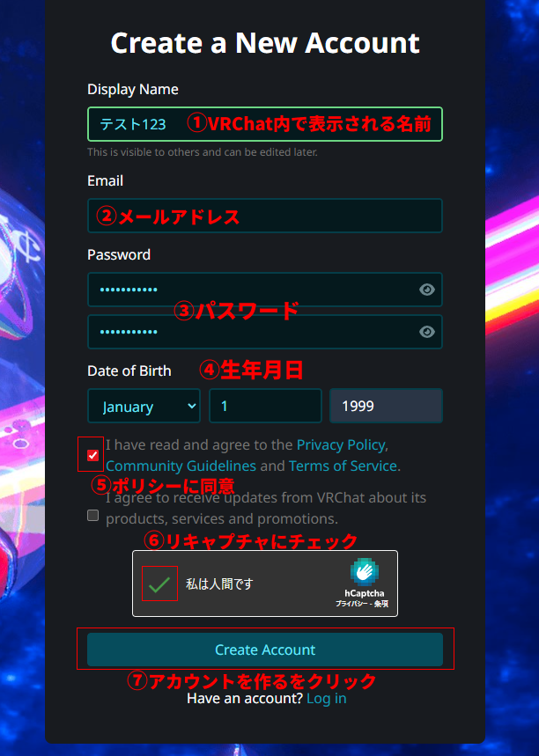Open the Terms of Service link
This screenshot has height=756, width=539.
343,466
